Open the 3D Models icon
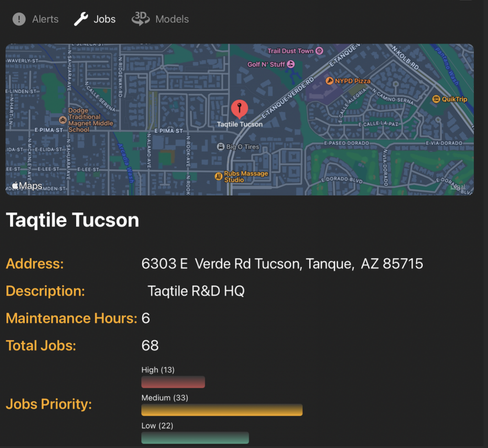 click(x=141, y=19)
